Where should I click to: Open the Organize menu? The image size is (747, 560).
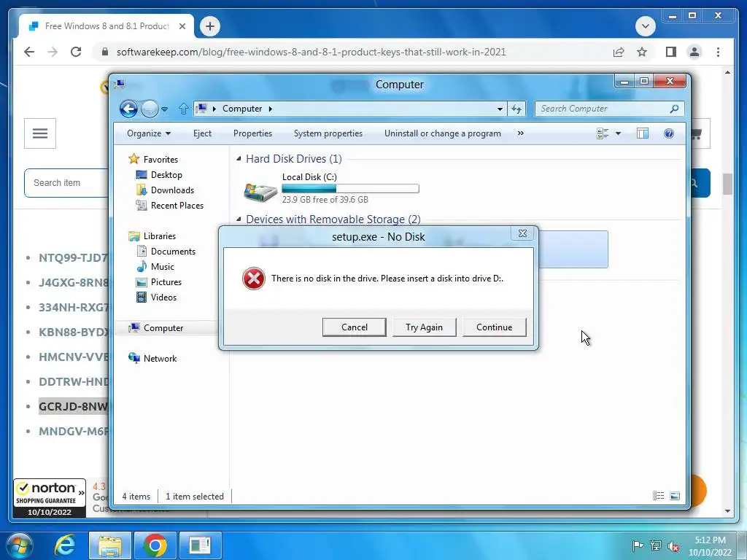(x=149, y=133)
